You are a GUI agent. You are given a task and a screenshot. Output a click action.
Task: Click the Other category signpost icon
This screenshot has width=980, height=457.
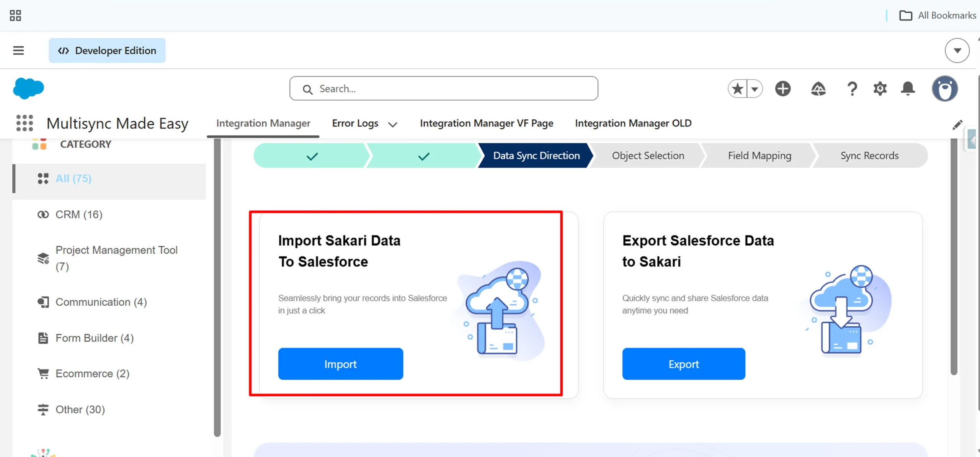click(x=43, y=409)
